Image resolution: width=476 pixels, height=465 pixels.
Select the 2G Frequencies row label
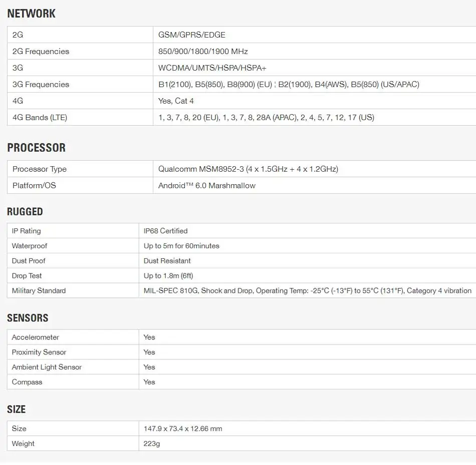tap(41, 51)
